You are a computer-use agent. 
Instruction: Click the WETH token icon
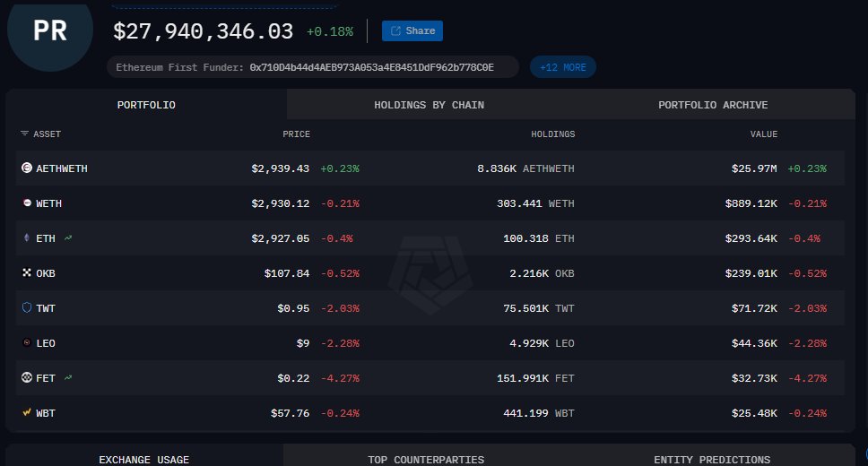tap(27, 203)
